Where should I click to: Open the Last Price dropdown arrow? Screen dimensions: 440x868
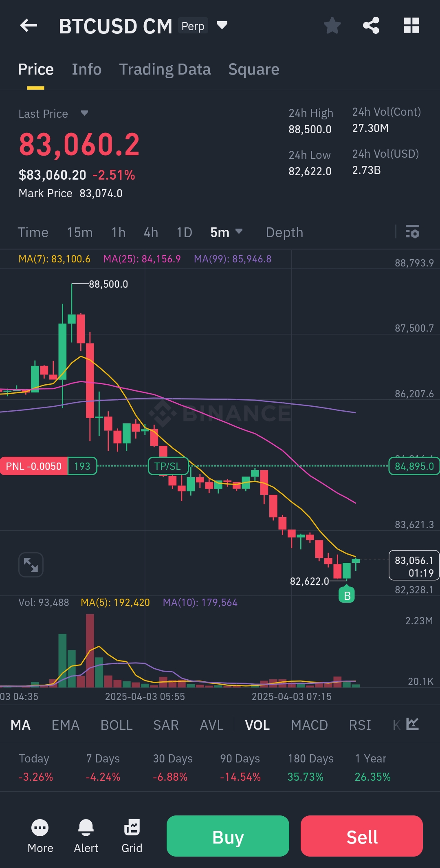84,113
